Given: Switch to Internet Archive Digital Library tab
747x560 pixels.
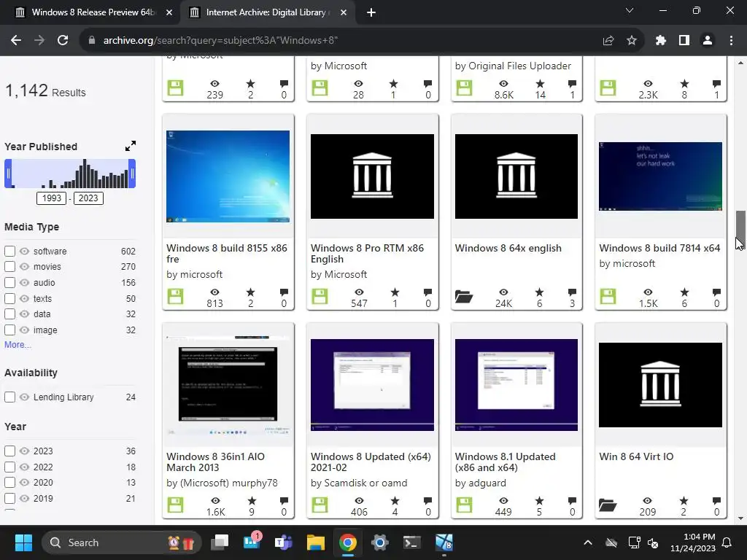Looking at the screenshot, I should tap(267, 12).
